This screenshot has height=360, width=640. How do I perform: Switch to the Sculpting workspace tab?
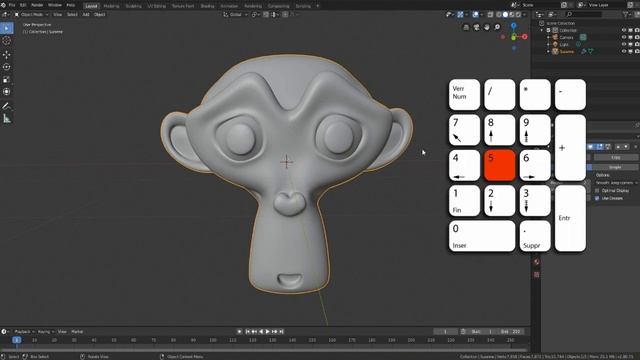[x=133, y=6]
